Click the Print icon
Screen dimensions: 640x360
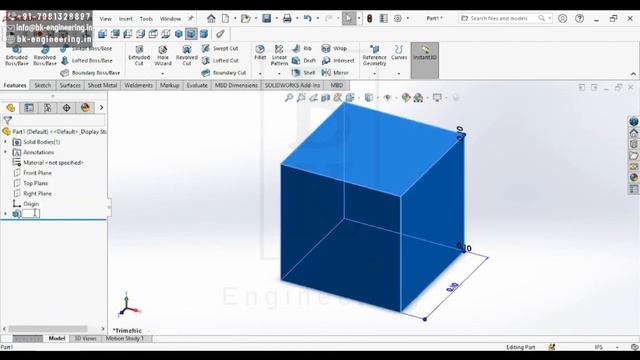coord(287,18)
